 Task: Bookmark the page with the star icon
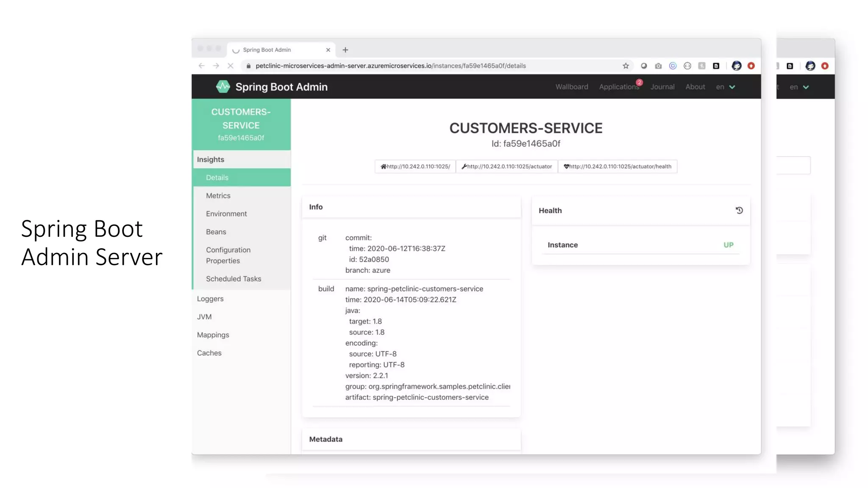point(626,66)
